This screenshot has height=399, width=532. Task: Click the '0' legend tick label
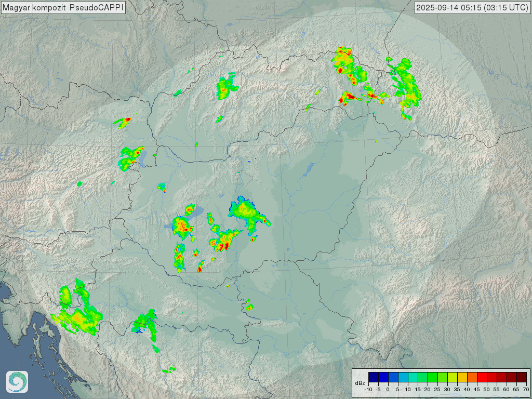click(x=388, y=390)
